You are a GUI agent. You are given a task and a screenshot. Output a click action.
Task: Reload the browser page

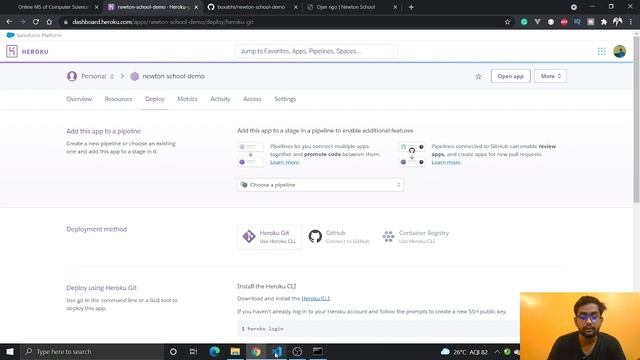pyautogui.click(x=36, y=22)
